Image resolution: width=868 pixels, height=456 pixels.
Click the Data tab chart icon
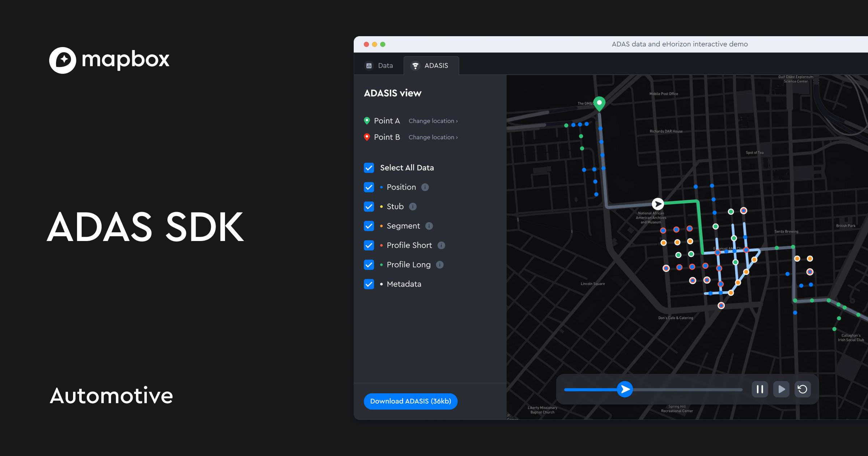click(x=369, y=66)
